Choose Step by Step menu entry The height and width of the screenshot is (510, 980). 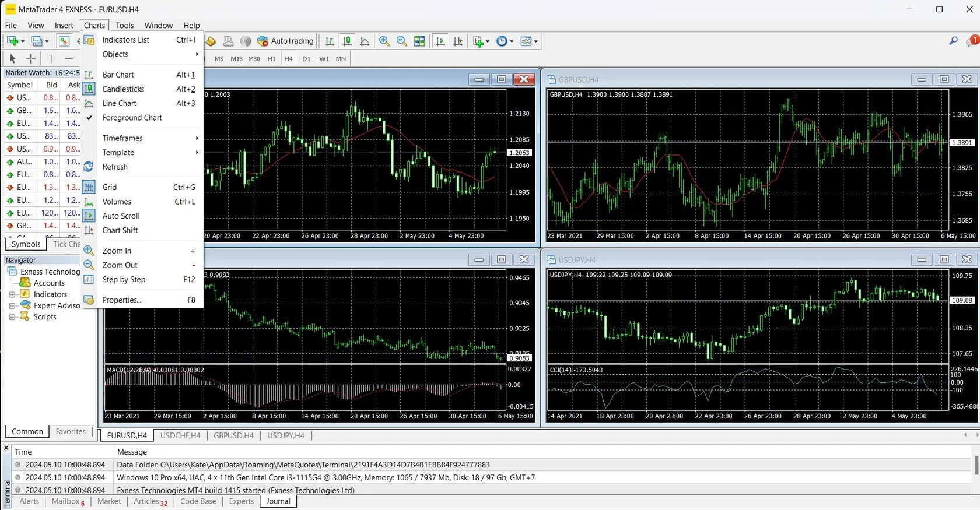pyautogui.click(x=142, y=279)
